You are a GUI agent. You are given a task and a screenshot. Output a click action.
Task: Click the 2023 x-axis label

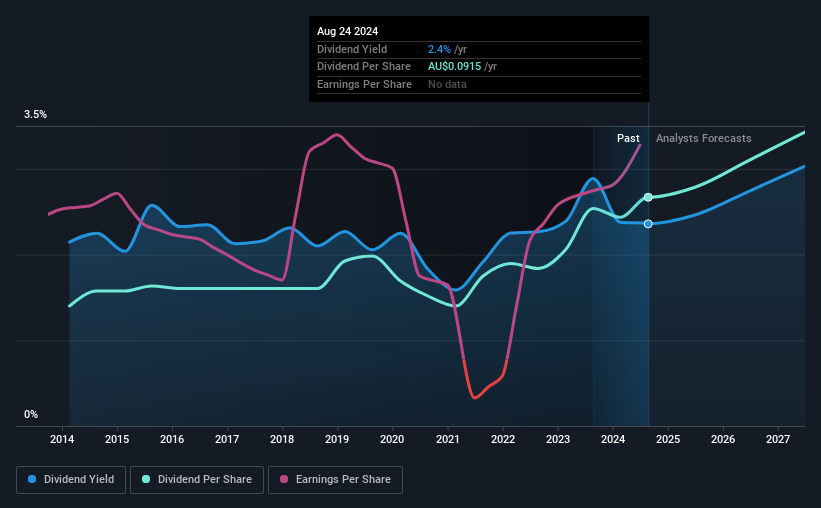558,439
